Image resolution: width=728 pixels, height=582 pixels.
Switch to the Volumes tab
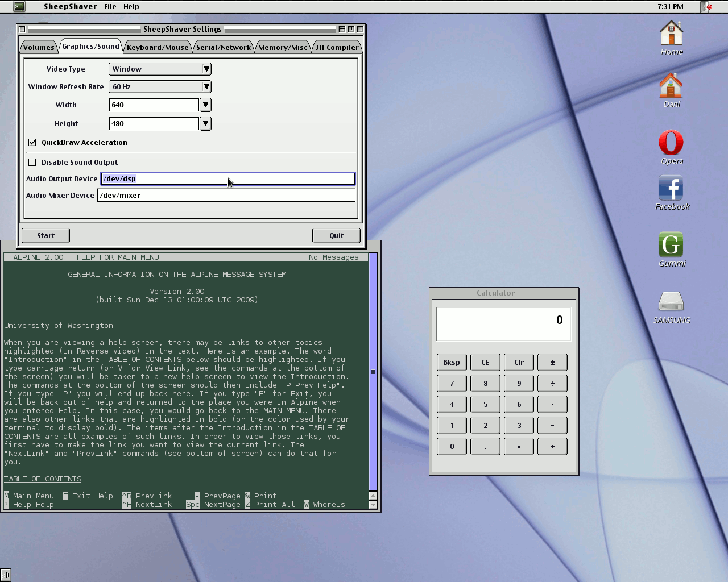39,47
